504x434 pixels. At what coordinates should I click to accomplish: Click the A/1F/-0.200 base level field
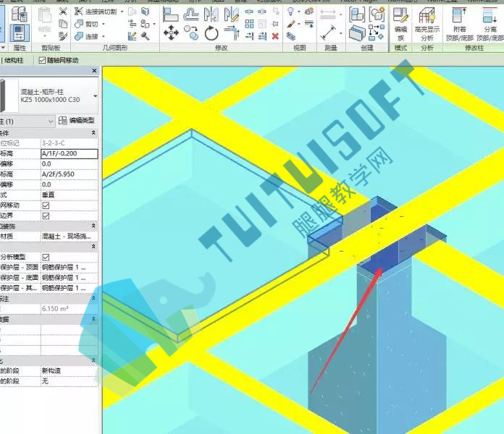tap(70, 154)
